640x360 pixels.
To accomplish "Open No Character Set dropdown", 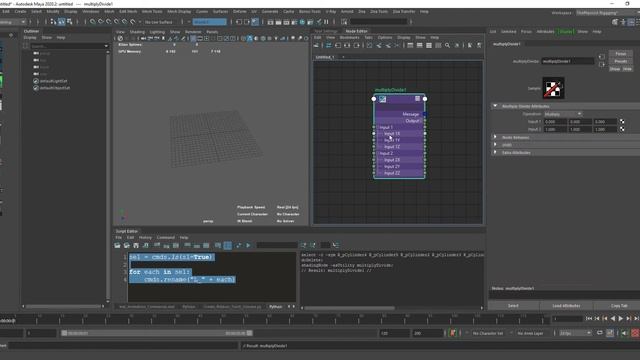I will pos(488,333).
